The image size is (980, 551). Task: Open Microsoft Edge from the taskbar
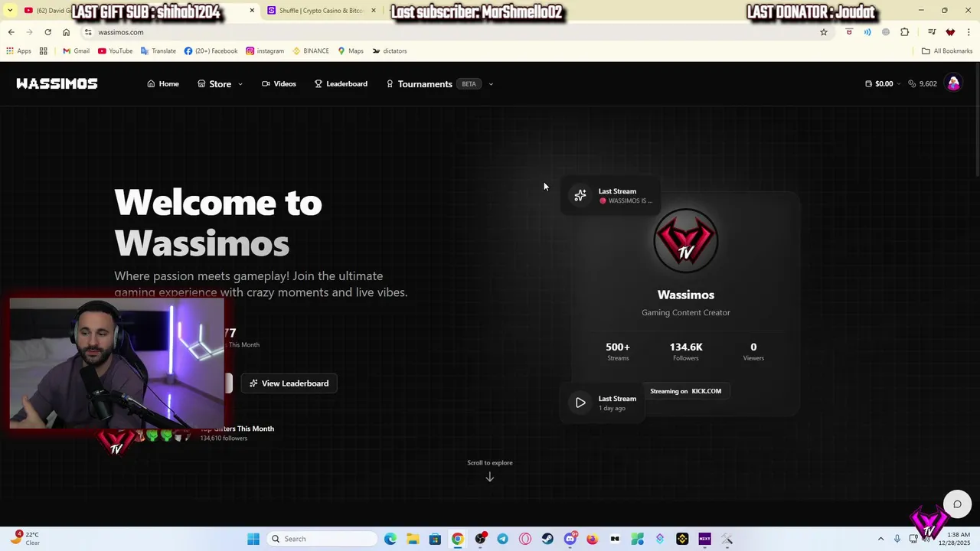coord(390,539)
